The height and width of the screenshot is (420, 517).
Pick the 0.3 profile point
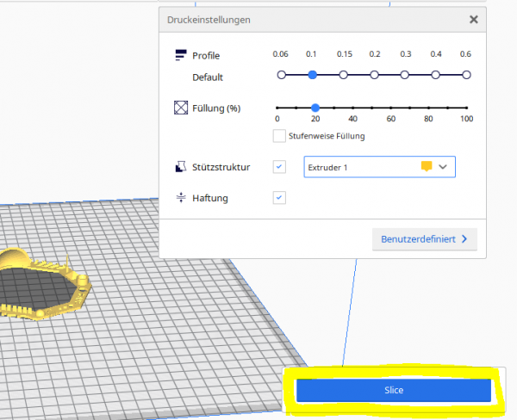pyautogui.click(x=405, y=75)
